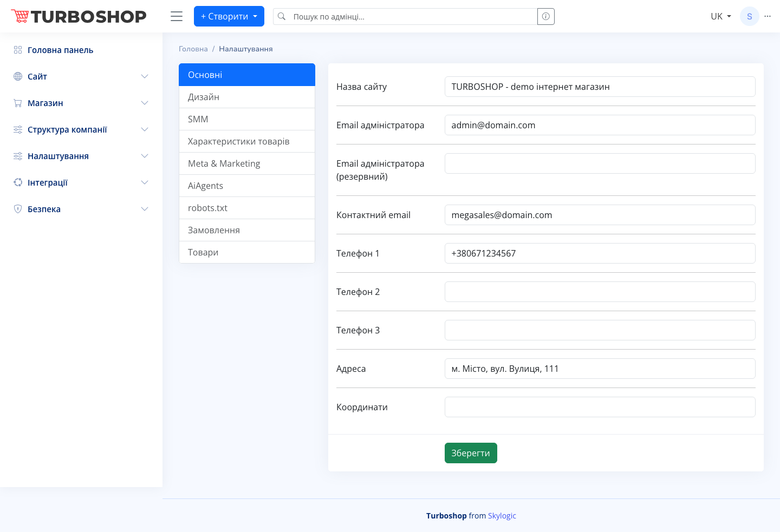Click the cart icon for Магазин

(18, 103)
